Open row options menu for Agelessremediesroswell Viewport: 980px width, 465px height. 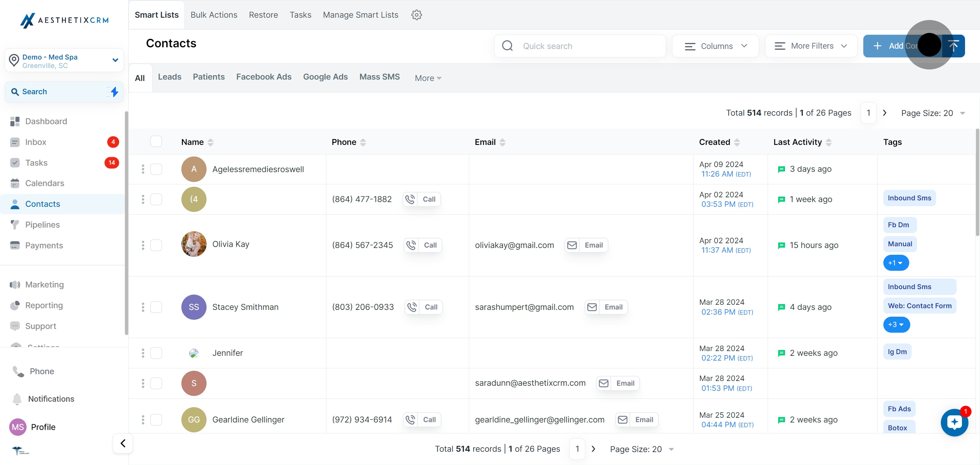[x=143, y=169]
